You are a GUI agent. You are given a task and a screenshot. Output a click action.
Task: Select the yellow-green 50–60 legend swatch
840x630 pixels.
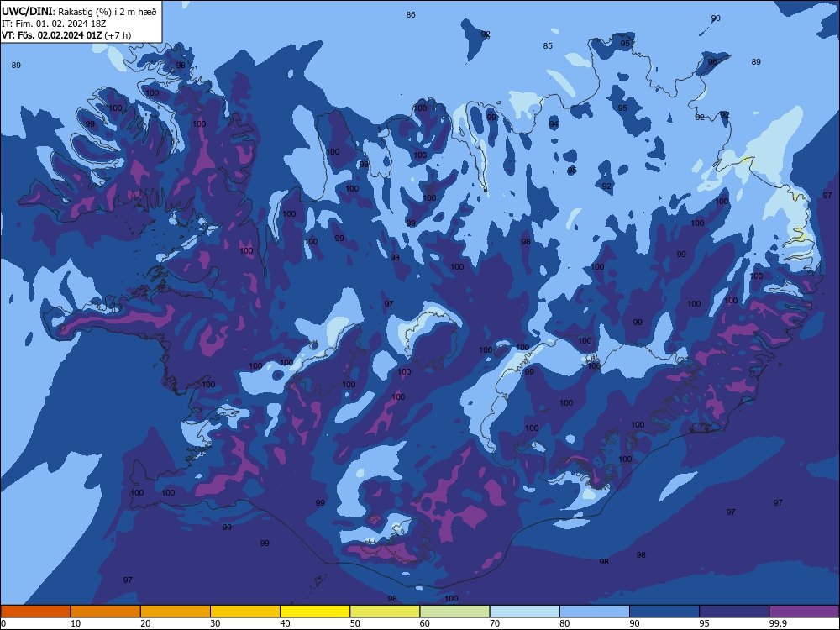click(x=385, y=612)
